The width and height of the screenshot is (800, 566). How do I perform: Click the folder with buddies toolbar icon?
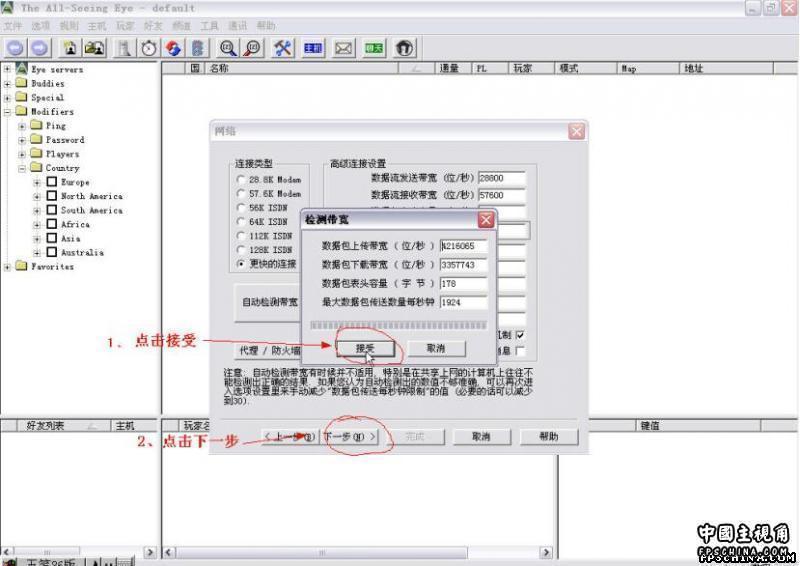[x=95, y=48]
